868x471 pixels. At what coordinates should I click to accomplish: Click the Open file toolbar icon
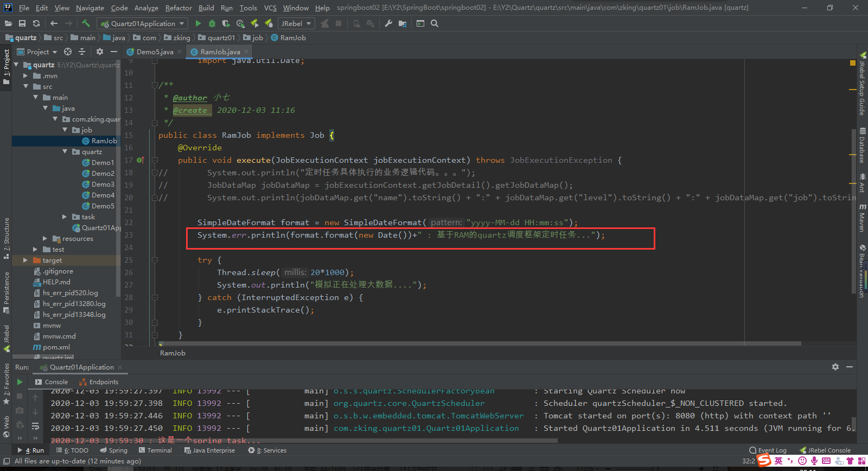point(8,23)
